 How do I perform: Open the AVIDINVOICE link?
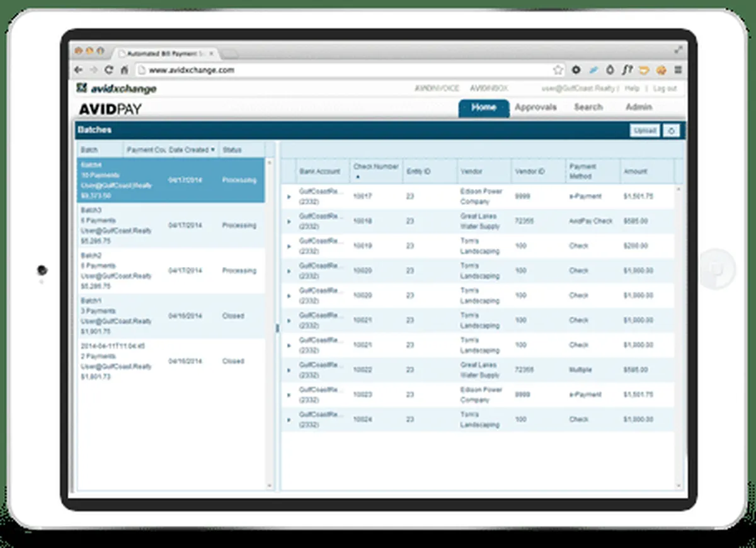pos(437,89)
